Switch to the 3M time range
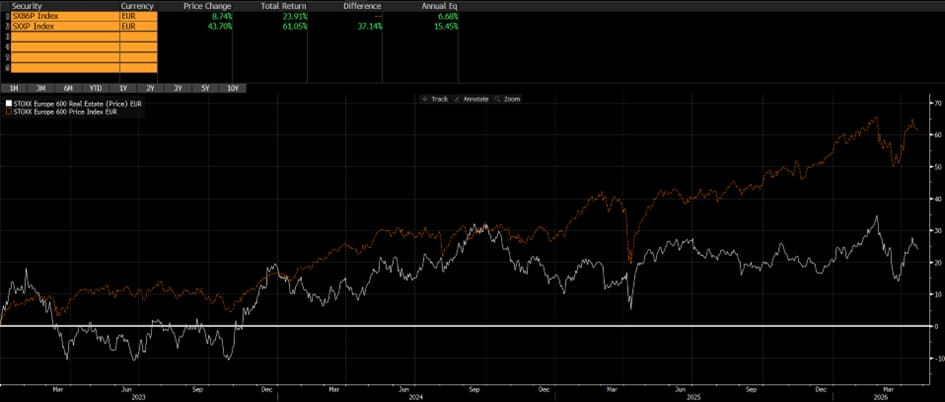This screenshot has width=945, height=402. [40, 88]
